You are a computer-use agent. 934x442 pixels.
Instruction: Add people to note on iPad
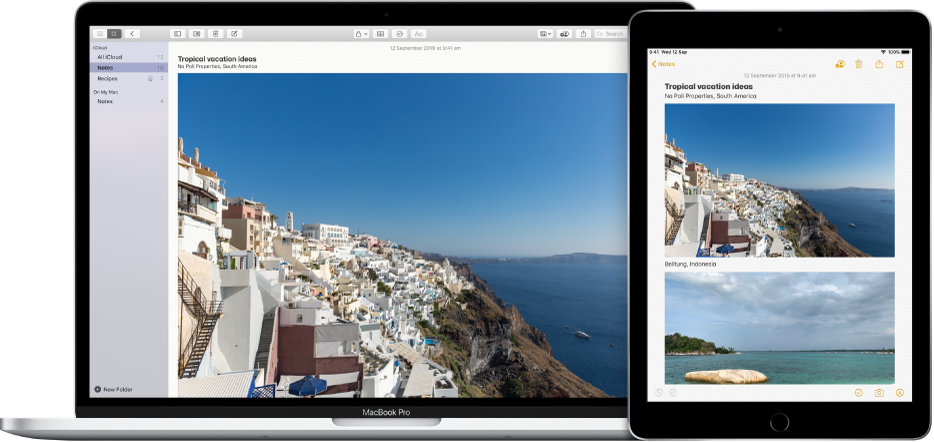[x=840, y=64]
